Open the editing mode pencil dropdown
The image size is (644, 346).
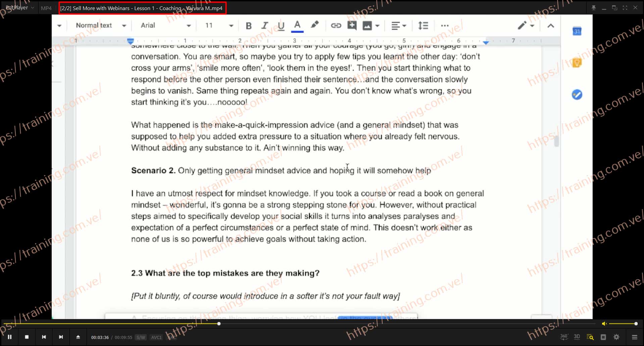coord(526,26)
